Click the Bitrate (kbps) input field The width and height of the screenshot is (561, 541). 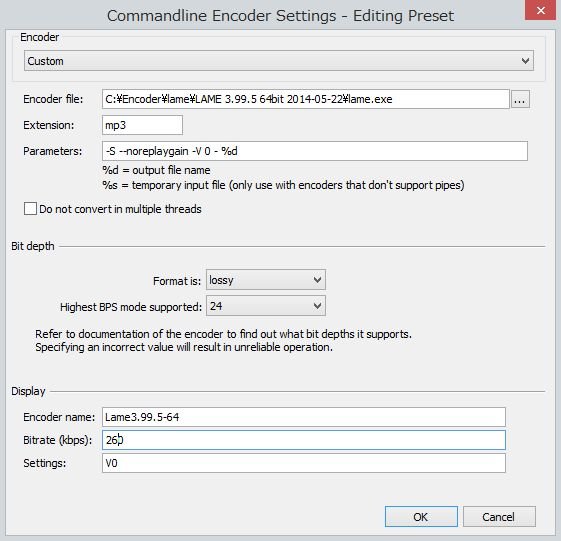tap(304, 440)
